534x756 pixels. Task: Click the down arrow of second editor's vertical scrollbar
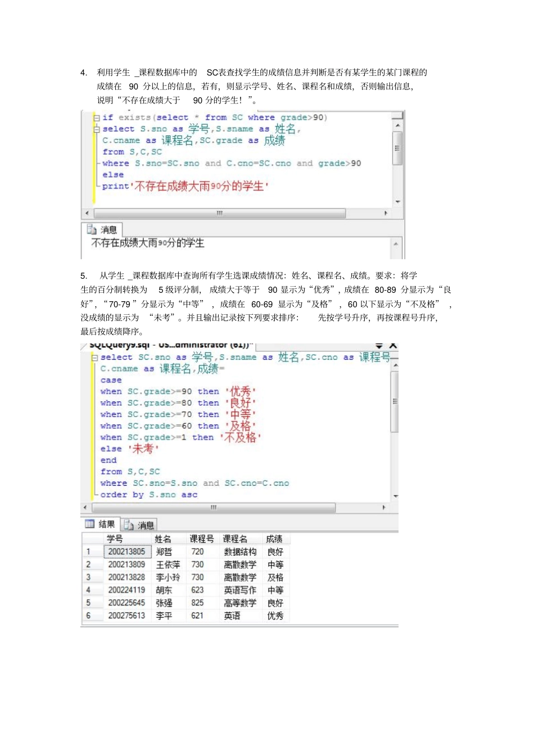395,496
